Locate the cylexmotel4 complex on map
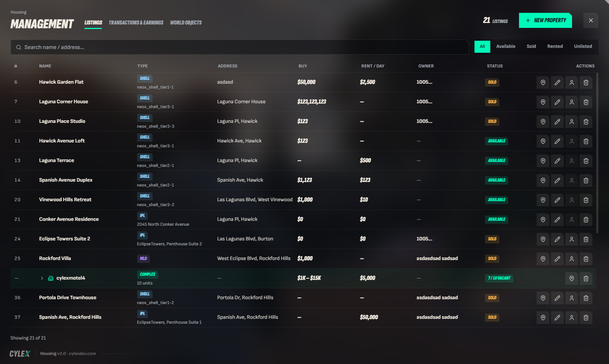 [572, 278]
